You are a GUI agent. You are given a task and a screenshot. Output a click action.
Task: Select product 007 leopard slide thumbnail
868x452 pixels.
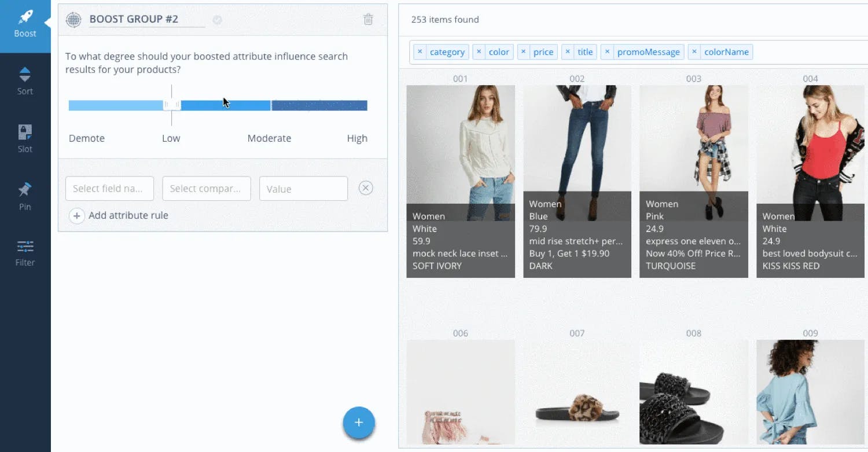click(578, 392)
